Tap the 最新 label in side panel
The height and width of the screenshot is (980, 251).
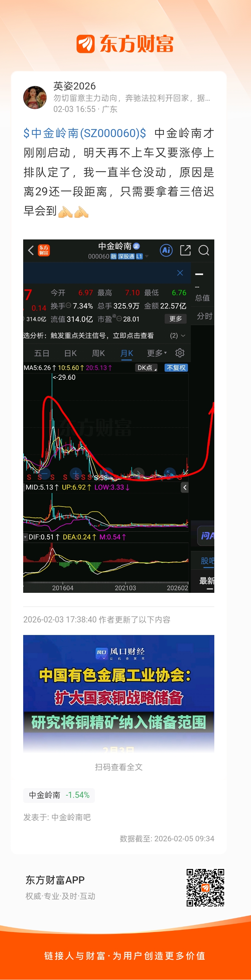click(207, 581)
